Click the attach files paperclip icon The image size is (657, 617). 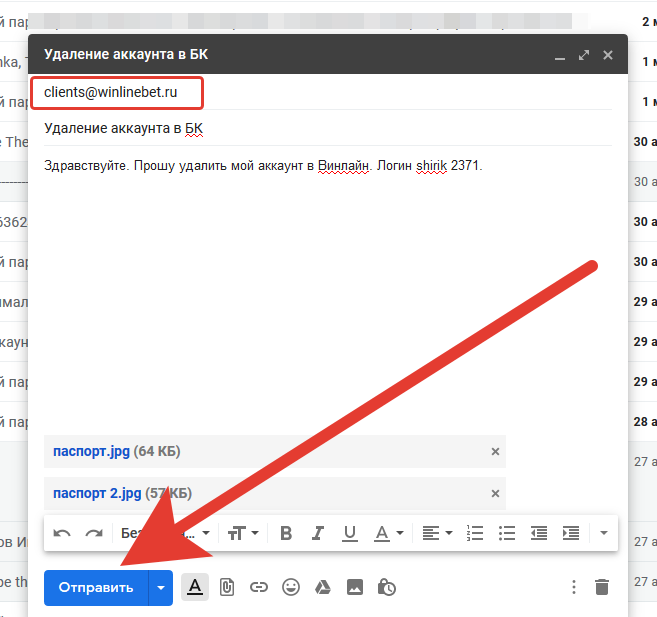tap(227, 587)
